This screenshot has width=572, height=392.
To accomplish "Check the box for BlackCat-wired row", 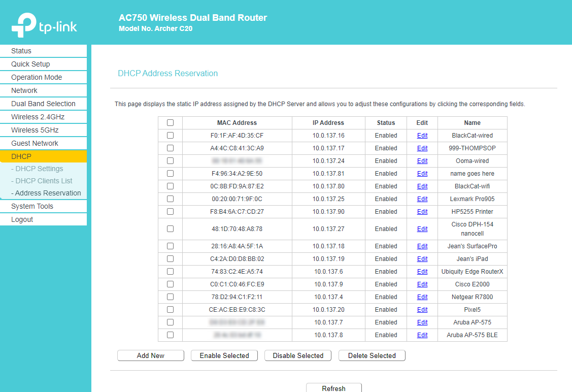I will click(170, 136).
